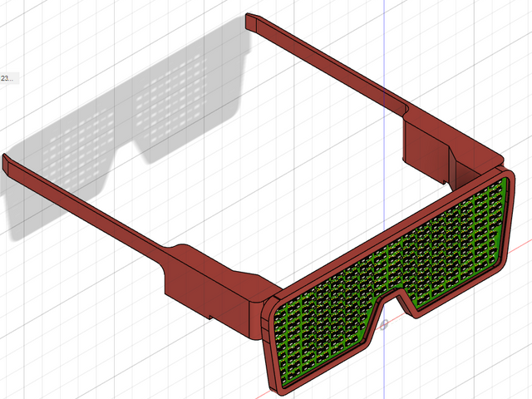The image size is (532, 399).
Task: Click empty grid area between the temple arms
Action: [x=274, y=166]
